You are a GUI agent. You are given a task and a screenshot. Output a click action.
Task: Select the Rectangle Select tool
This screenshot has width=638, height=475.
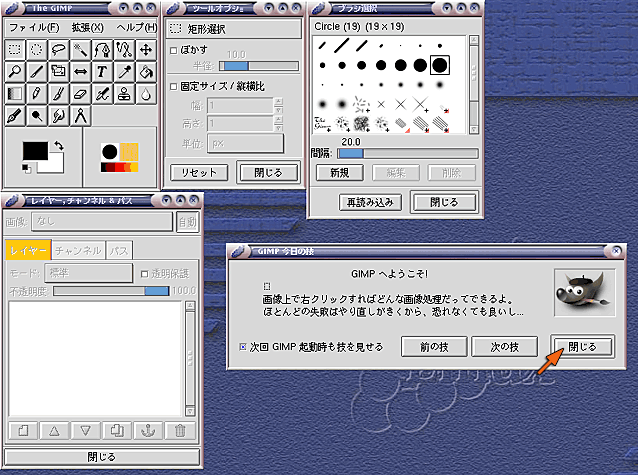pyautogui.click(x=15, y=48)
